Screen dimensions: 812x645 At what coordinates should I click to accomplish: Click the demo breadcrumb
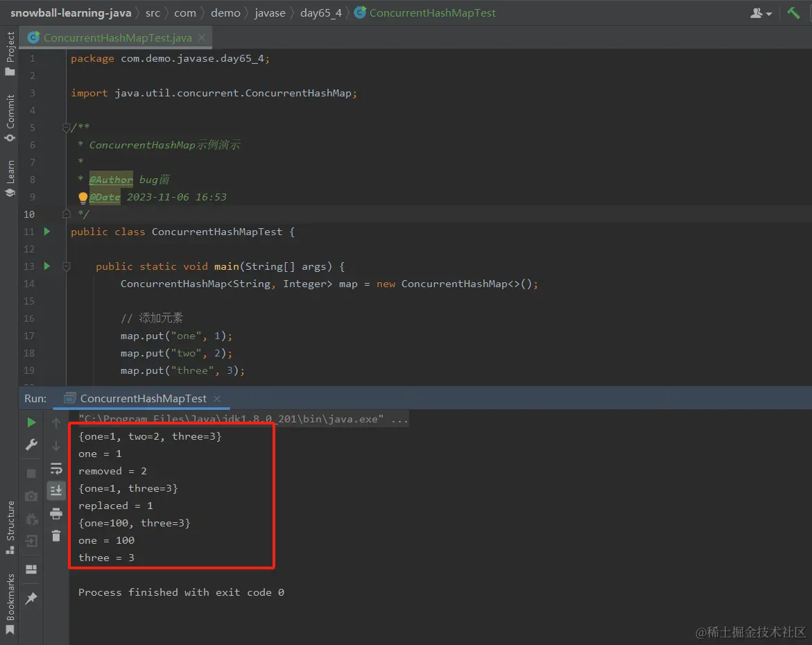tap(226, 13)
